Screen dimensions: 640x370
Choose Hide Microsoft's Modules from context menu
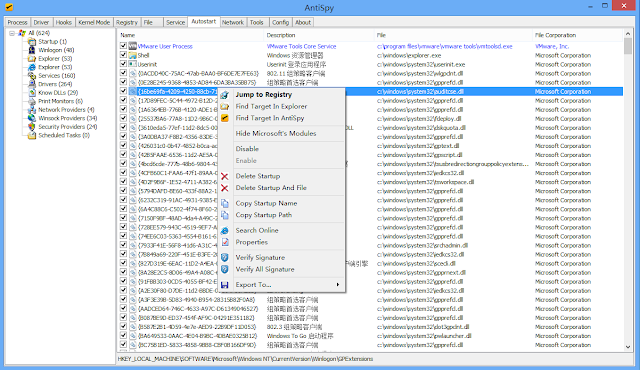276,133
